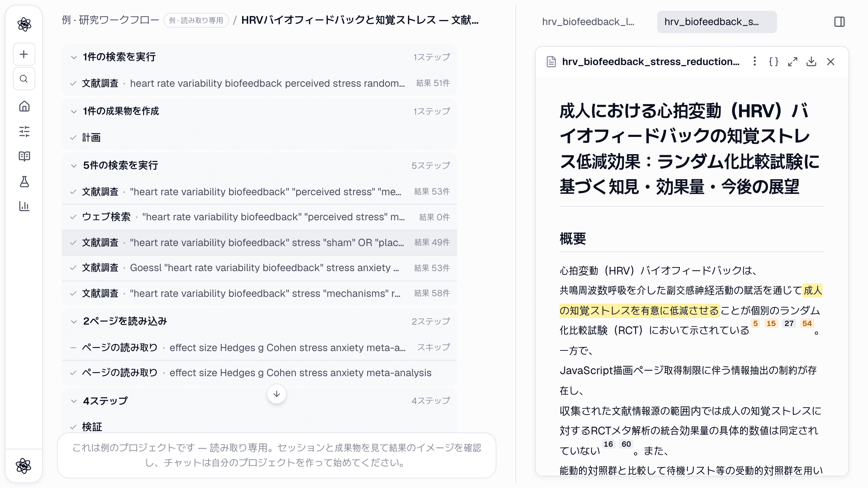Close the document preview panel
The height and width of the screenshot is (488, 868).
coord(830,61)
